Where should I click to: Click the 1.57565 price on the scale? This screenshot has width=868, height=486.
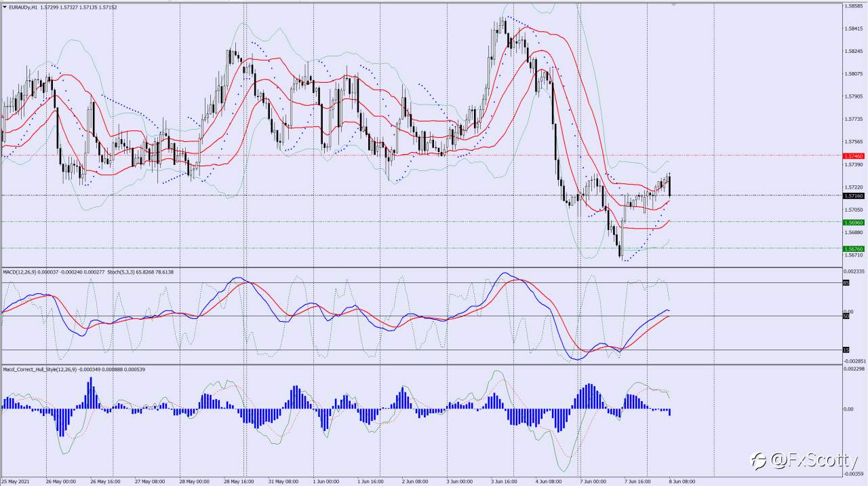(854, 141)
